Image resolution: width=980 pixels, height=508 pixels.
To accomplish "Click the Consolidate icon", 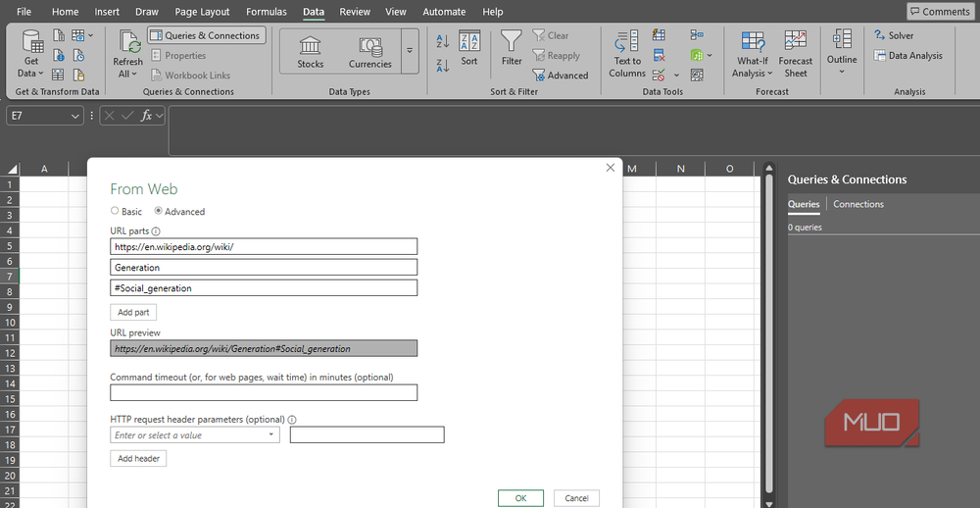I will coord(697,35).
